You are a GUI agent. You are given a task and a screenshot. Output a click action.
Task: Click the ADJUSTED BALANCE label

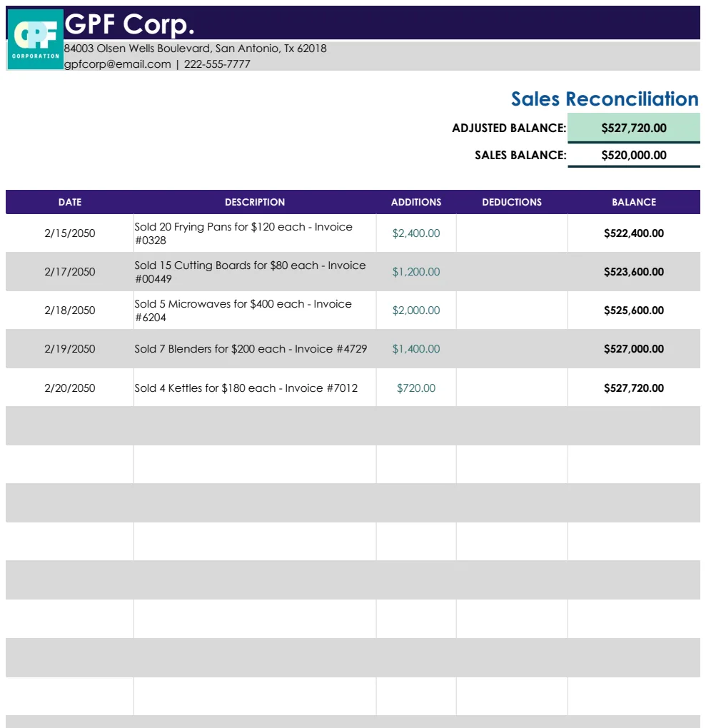pyautogui.click(x=509, y=128)
